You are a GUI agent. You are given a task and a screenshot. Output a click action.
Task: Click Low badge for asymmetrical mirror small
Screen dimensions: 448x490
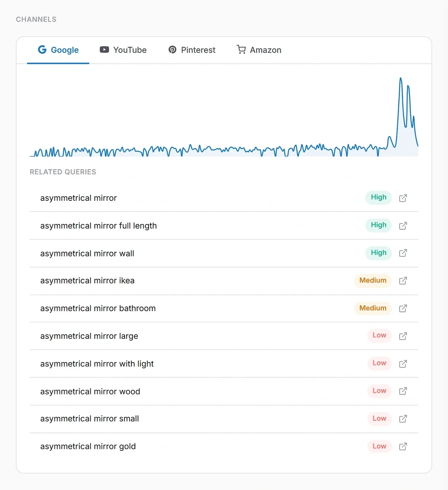point(379,418)
